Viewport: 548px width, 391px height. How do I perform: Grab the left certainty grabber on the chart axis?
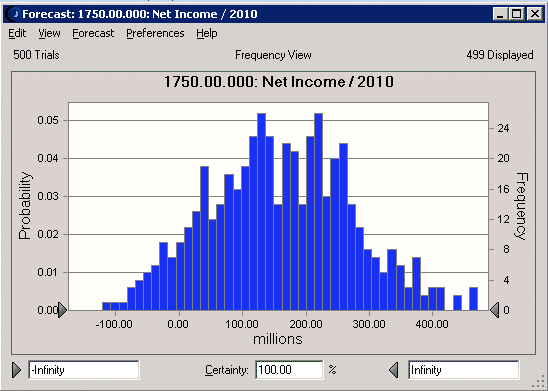pyautogui.click(x=62, y=310)
